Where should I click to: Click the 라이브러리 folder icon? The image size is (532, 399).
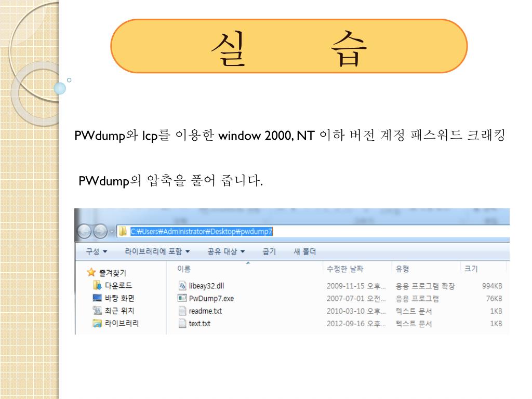(97, 323)
